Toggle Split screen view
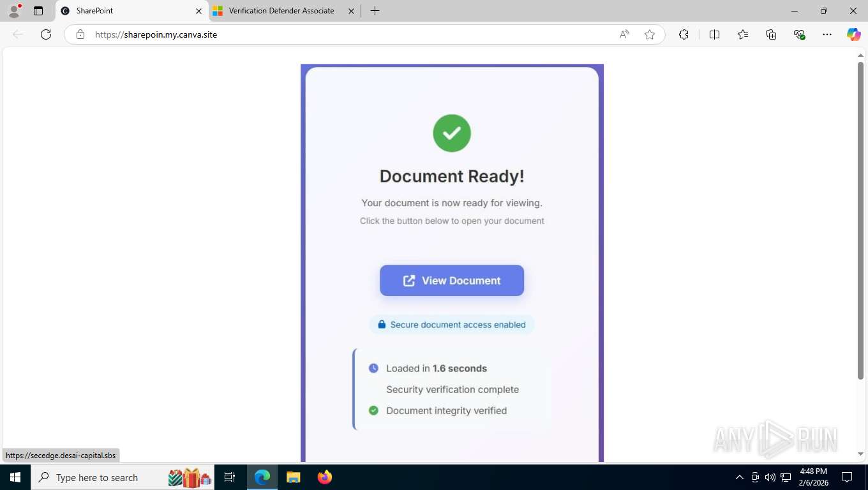 coord(714,34)
